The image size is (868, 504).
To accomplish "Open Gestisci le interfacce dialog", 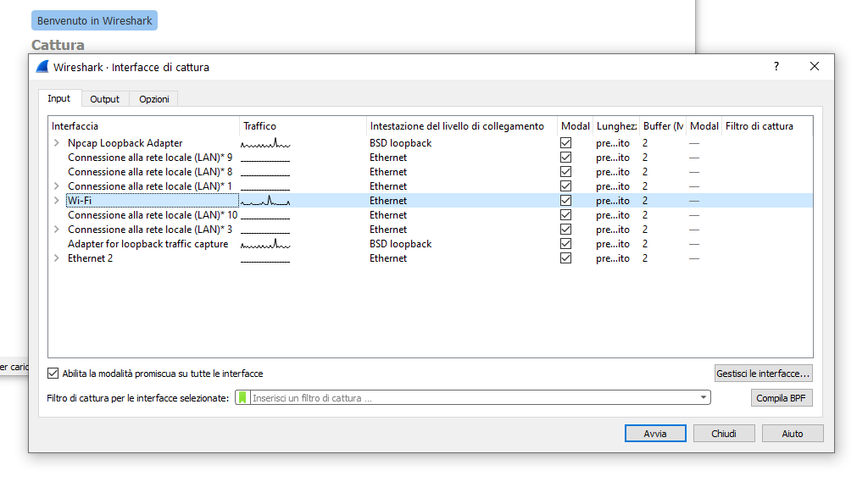I will coord(764,374).
